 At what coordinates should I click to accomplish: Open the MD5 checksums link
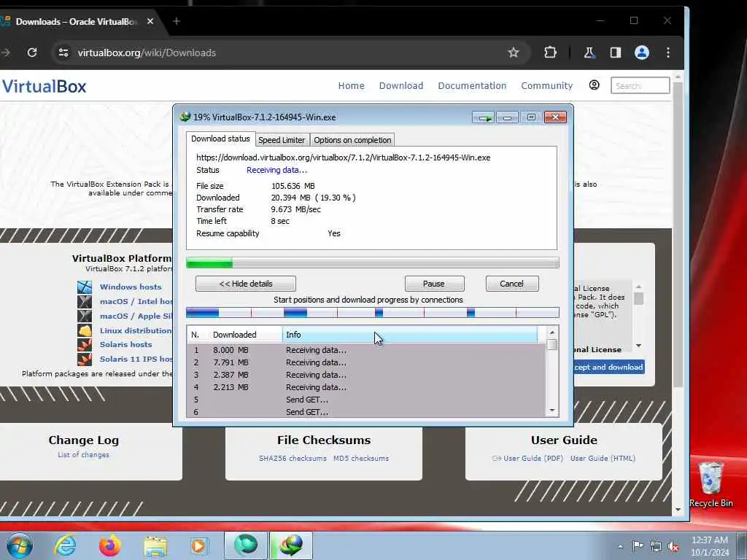pyautogui.click(x=361, y=458)
